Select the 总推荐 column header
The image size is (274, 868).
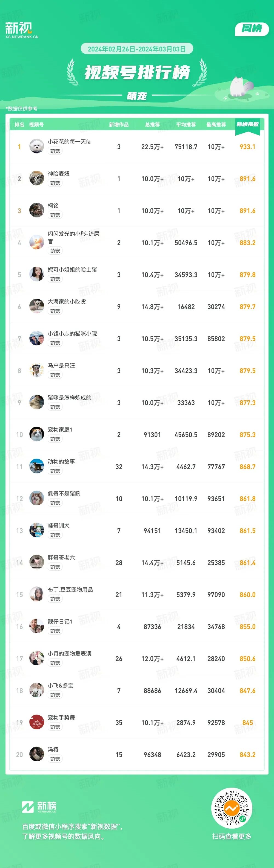tap(152, 125)
